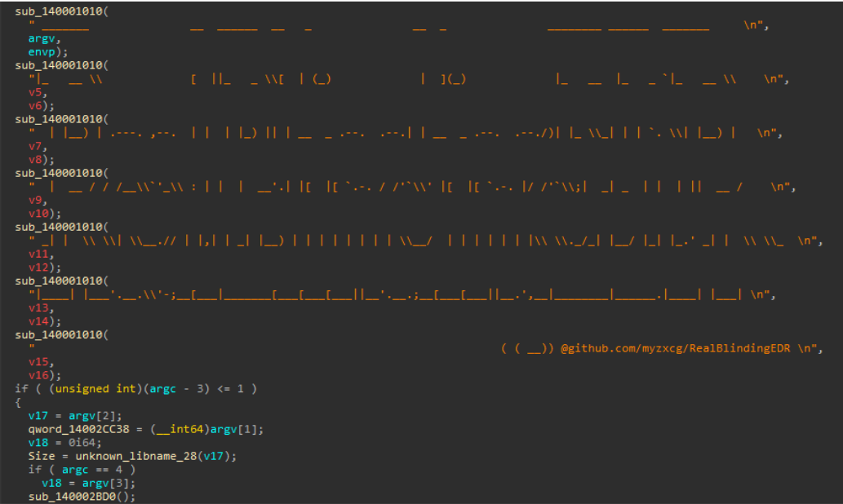The image size is (843, 504).
Task: Click on variable v9
Action: 35,200
